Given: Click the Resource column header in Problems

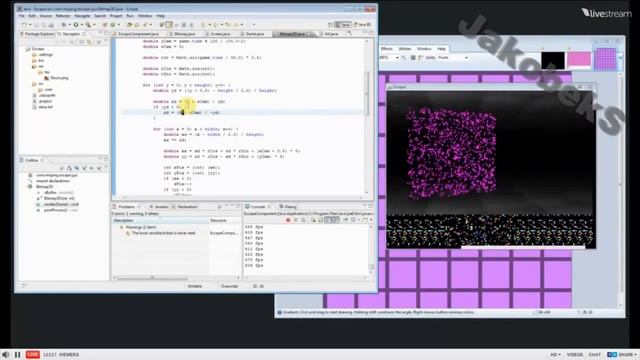Looking at the screenshot, I should tap(225, 220).
